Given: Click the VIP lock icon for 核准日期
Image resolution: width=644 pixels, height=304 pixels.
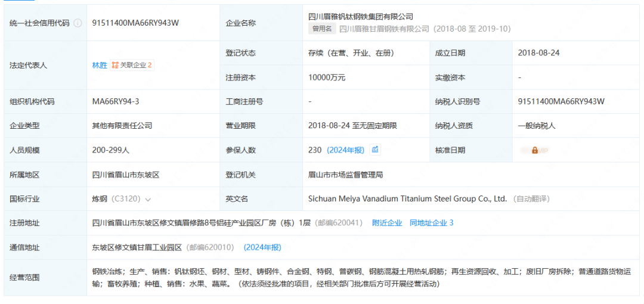Looking at the screenshot, I should [x=535, y=150].
